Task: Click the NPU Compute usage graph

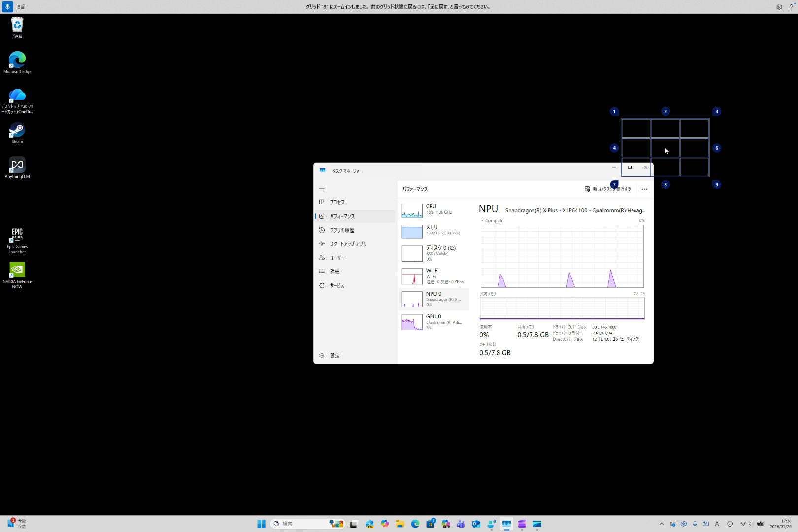Action: click(x=562, y=256)
